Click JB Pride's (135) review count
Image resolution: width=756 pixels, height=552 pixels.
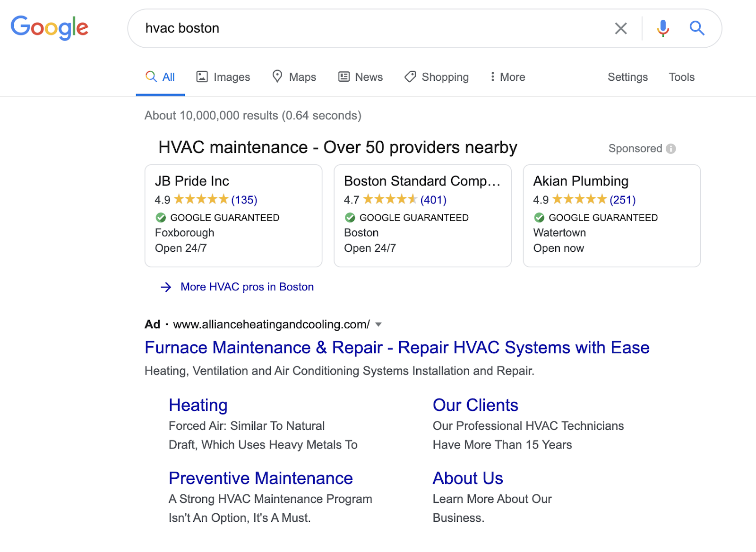[x=244, y=200]
